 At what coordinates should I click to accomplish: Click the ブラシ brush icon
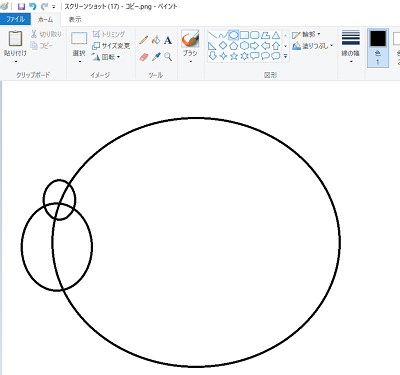pyautogui.click(x=190, y=39)
